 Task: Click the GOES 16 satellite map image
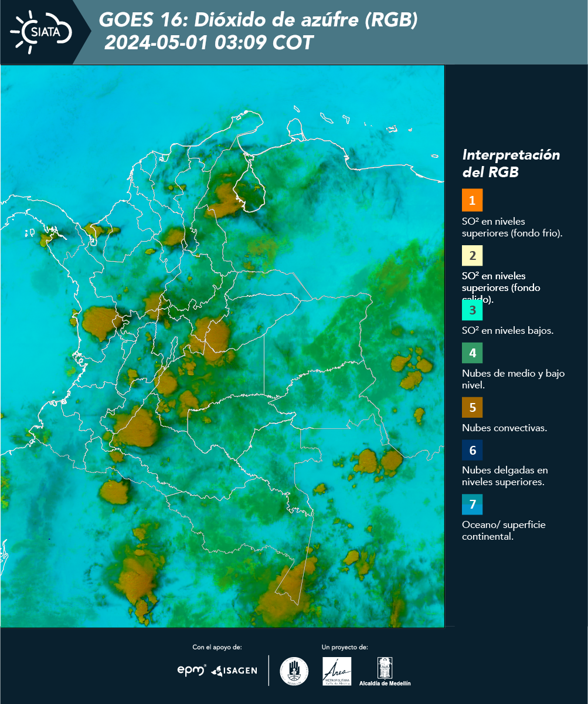click(x=223, y=346)
